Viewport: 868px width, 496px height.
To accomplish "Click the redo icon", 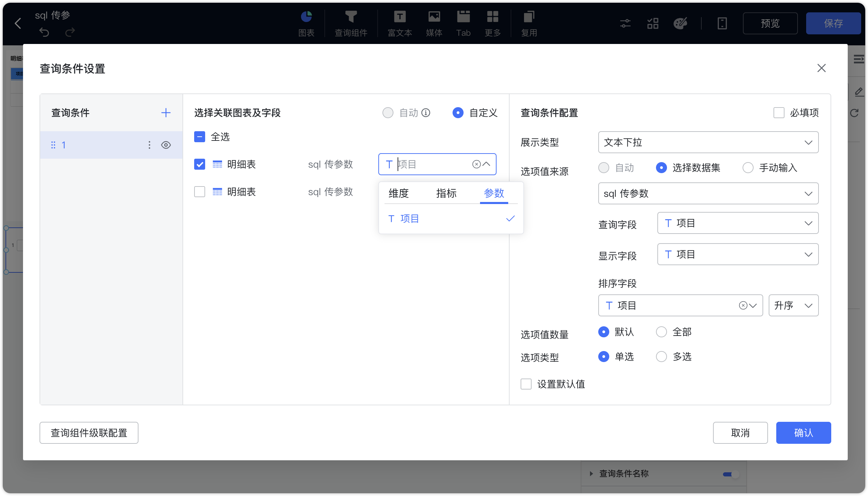I will click(x=70, y=32).
